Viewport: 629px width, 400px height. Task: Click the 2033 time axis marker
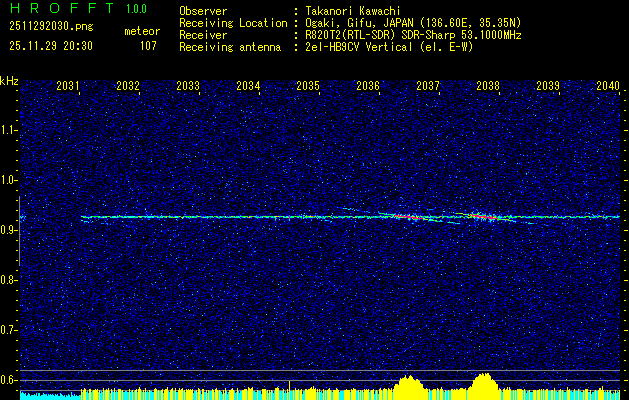click(x=188, y=86)
